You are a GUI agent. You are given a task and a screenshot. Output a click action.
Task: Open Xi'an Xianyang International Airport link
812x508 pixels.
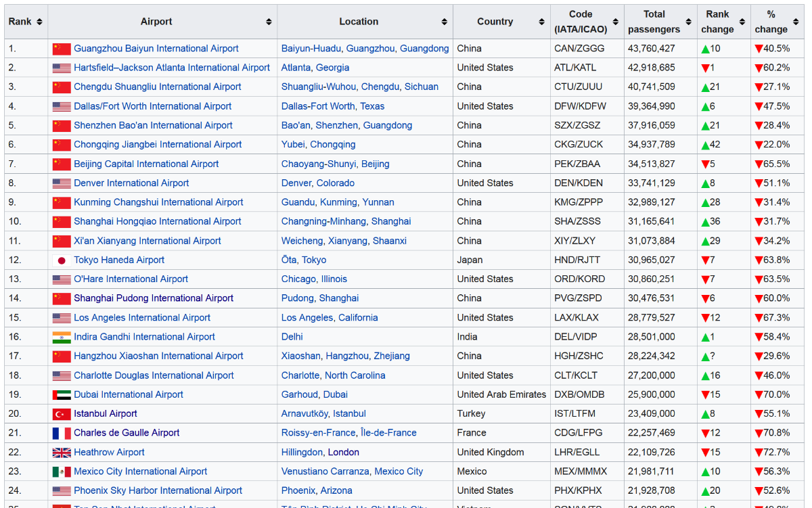pyautogui.click(x=148, y=241)
